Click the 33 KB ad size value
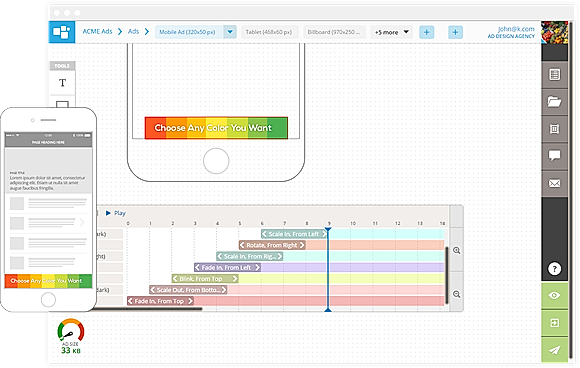Viewport: 580px width, 368px height. pos(71,350)
